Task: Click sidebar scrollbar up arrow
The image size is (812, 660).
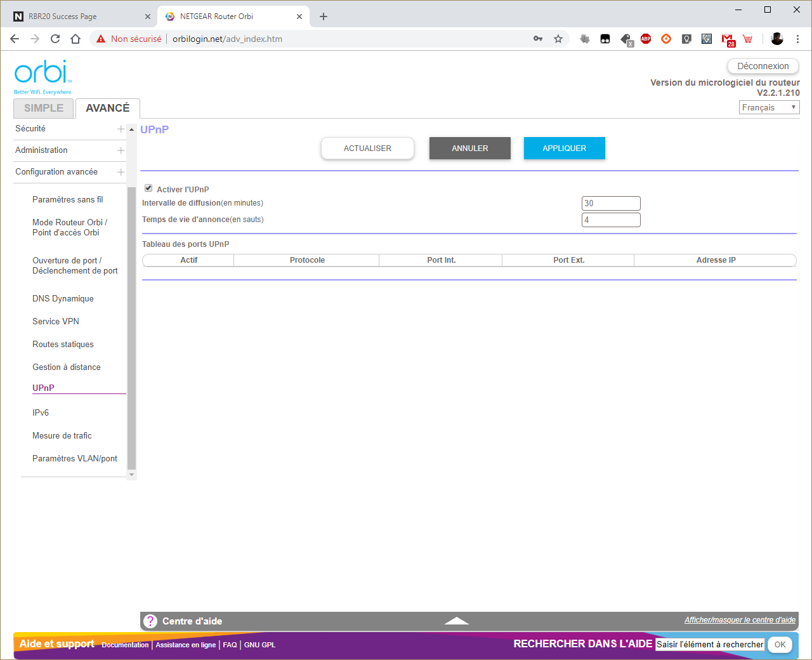Action: (132, 129)
